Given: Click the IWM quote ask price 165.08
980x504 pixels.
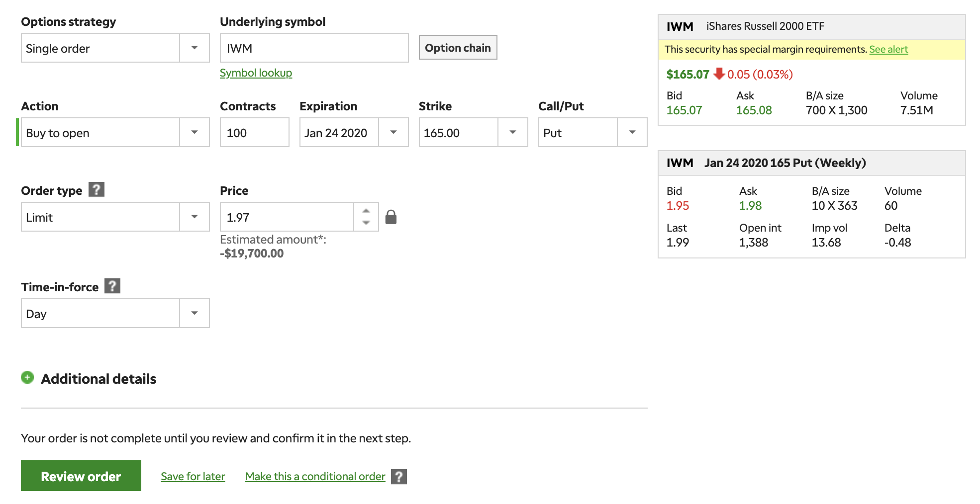Looking at the screenshot, I should pyautogui.click(x=754, y=110).
